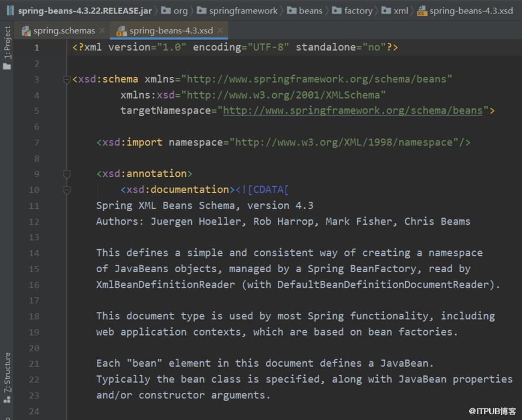Click the beans folder icon in breadcrumb
Image resolution: width=522 pixels, height=420 pixels.
(x=291, y=11)
